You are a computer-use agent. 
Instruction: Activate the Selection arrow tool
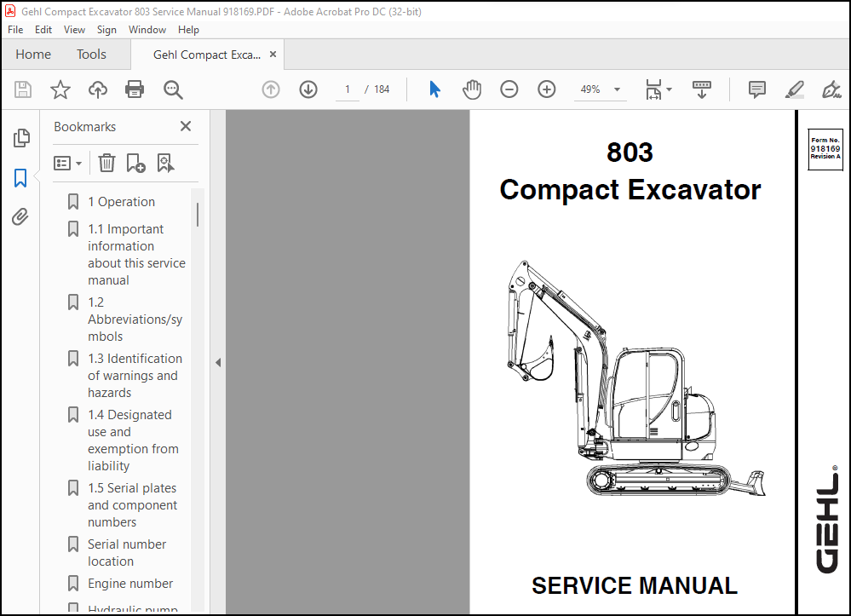coord(434,89)
